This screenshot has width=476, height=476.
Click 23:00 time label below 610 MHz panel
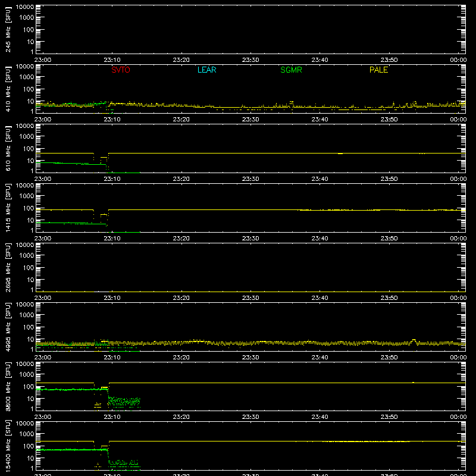[x=43, y=179]
